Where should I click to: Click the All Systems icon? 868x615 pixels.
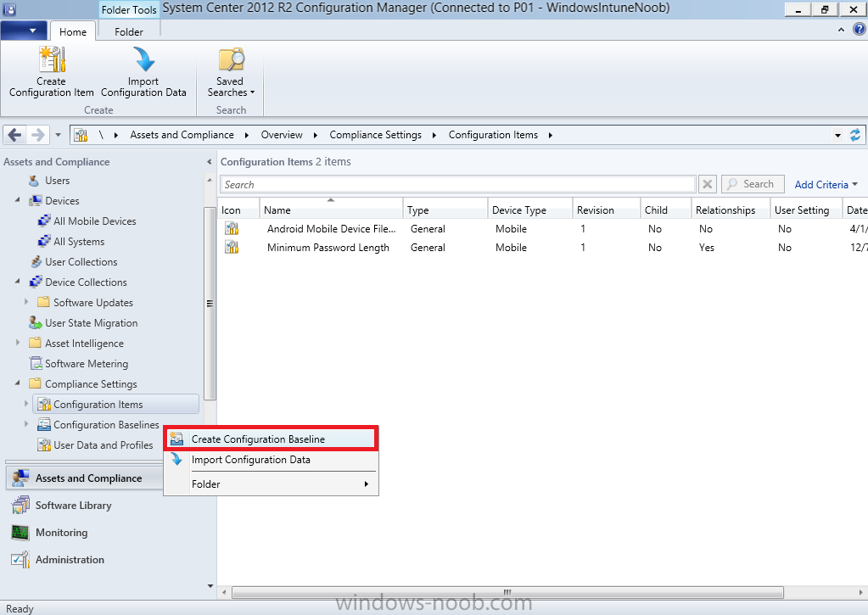coord(44,242)
